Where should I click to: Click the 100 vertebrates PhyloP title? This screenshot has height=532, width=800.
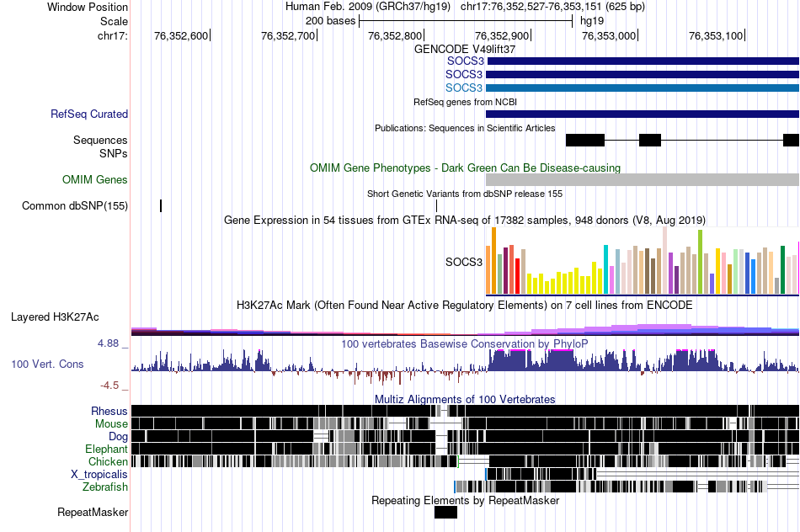[x=465, y=343]
